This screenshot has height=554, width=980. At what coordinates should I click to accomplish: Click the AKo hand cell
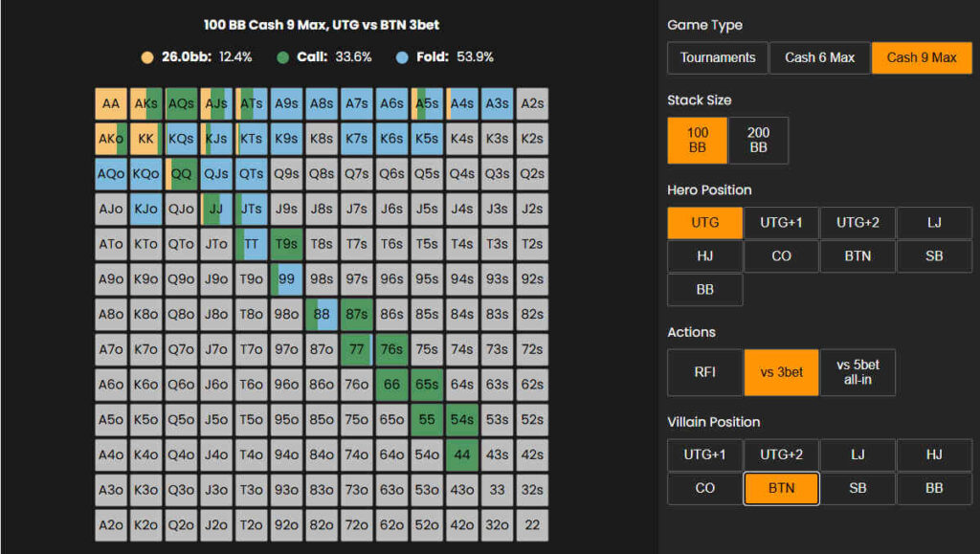[111, 139]
